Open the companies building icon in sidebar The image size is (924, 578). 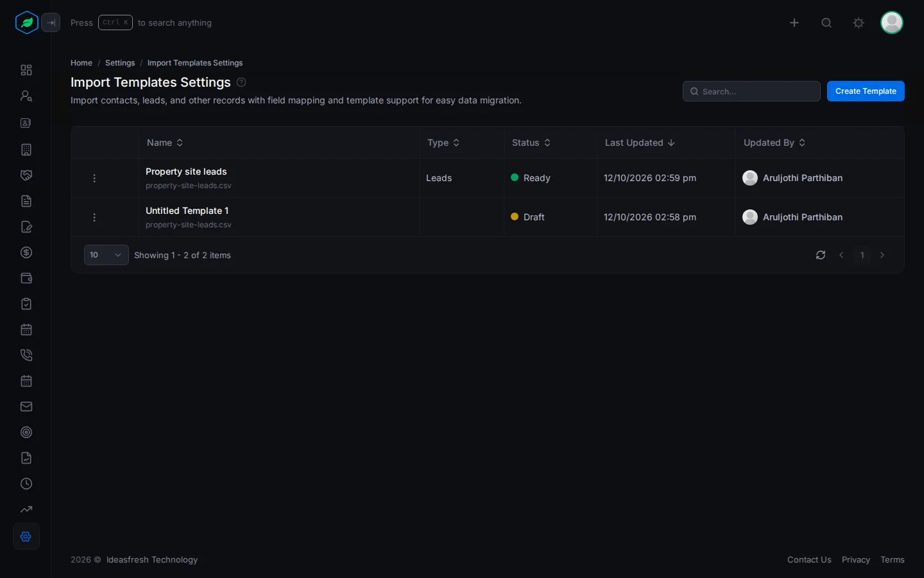(x=26, y=150)
